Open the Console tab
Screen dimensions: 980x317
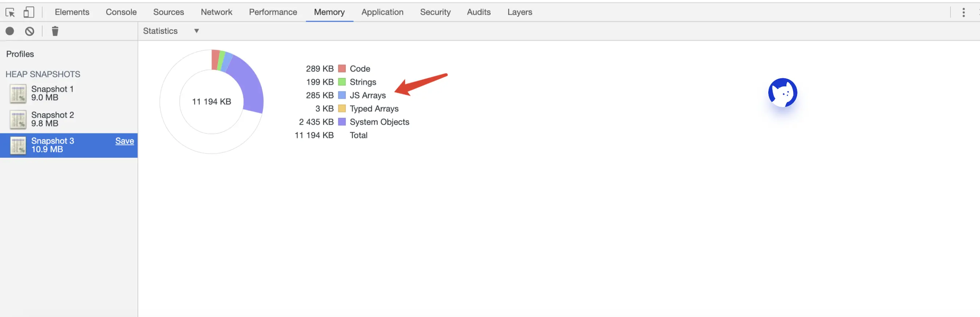click(x=121, y=12)
